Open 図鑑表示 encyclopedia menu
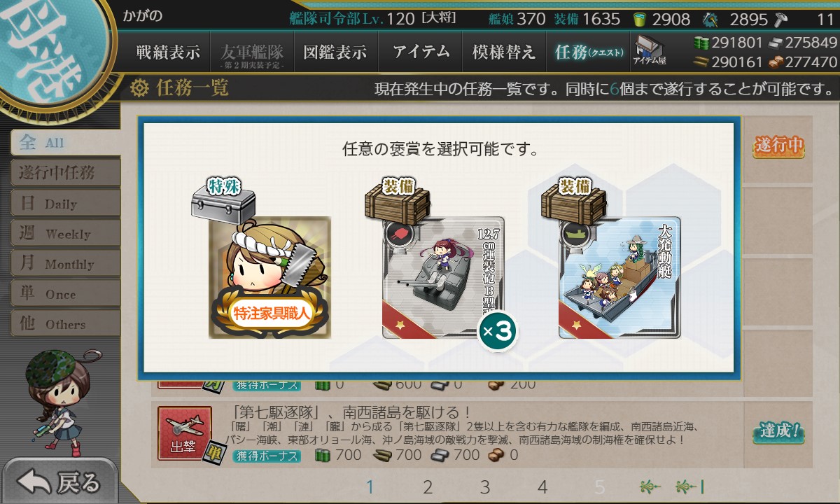 (x=335, y=52)
